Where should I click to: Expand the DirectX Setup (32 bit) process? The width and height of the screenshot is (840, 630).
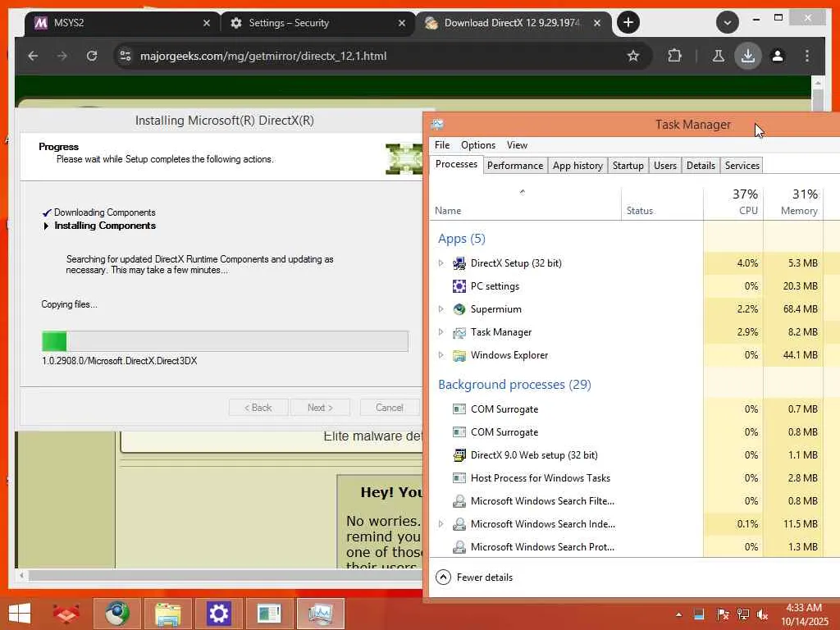click(441, 263)
